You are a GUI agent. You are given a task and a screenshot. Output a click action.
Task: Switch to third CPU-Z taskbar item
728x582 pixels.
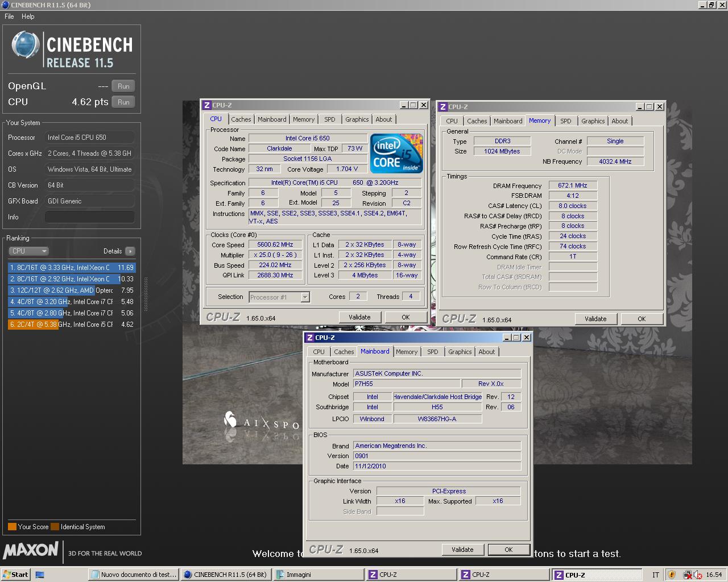[597, 575]
